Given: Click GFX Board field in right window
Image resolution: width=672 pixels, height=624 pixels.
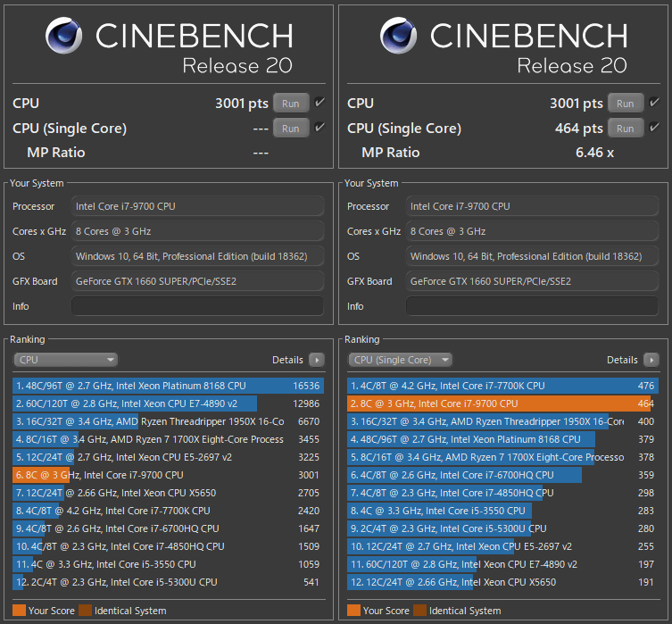Looking at the screenshot, I should [x=532, y=281].
